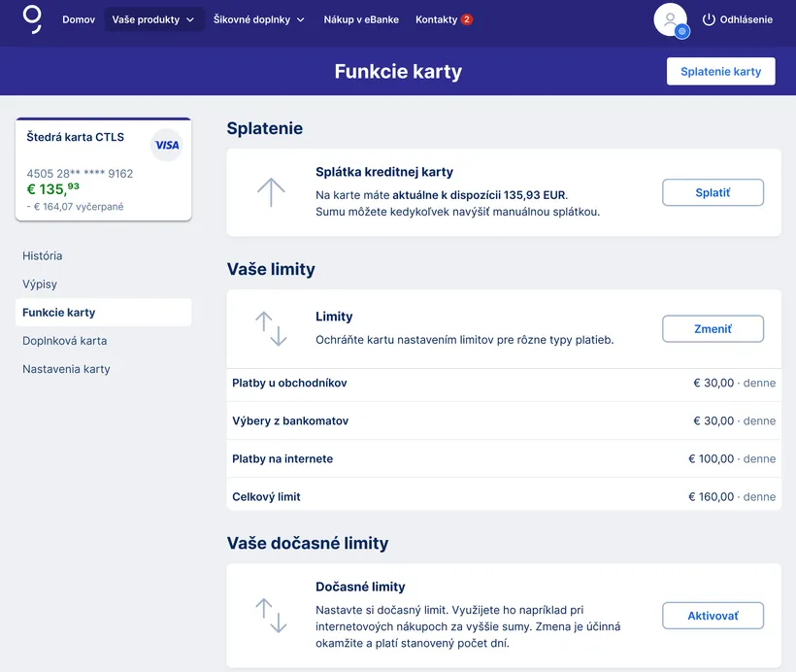Go to Domov in navigation

tap(79, 19)
